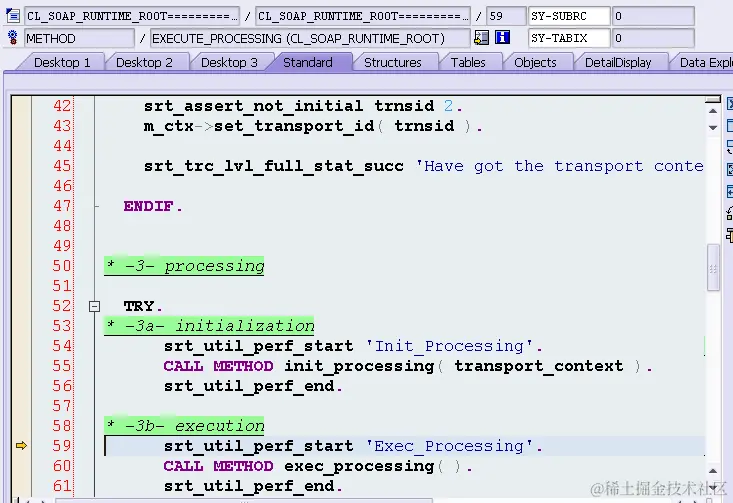This screenshot has width=733, height=503.
Task: Click line number 50 in the editor margin
Action: point(62,266)
